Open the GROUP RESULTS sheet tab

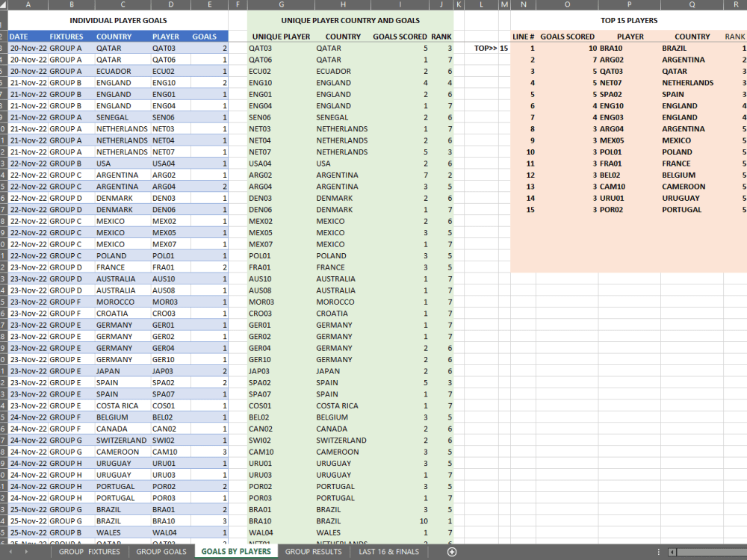click(314, 552)
